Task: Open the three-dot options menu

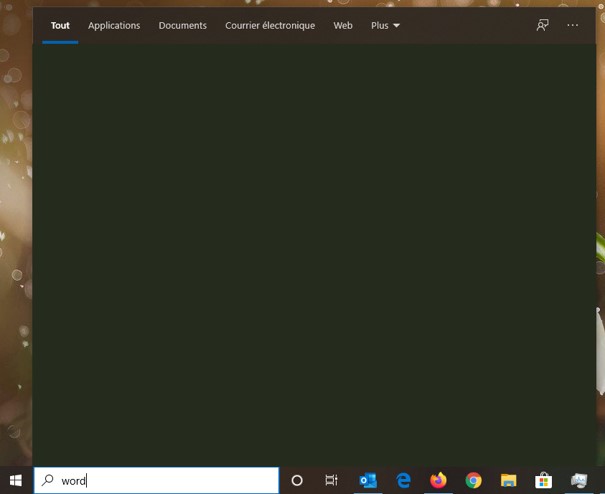Action: coord(573,25)
